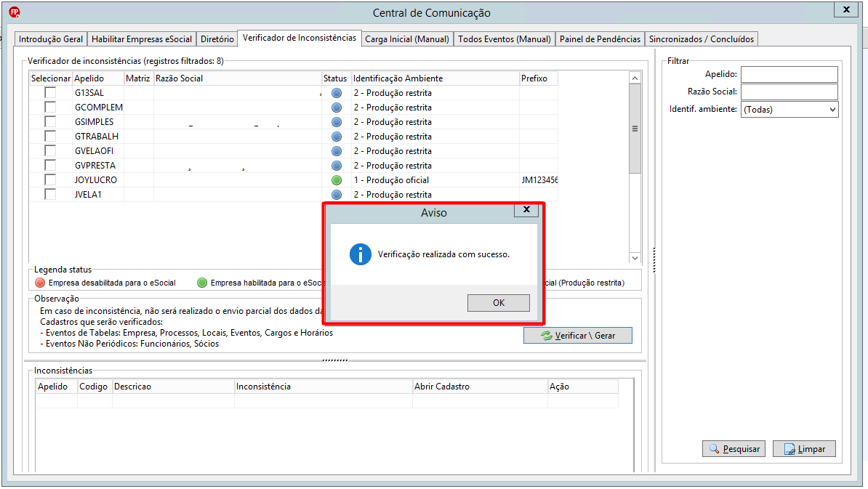Click the Descricao column header

[173, 386]
